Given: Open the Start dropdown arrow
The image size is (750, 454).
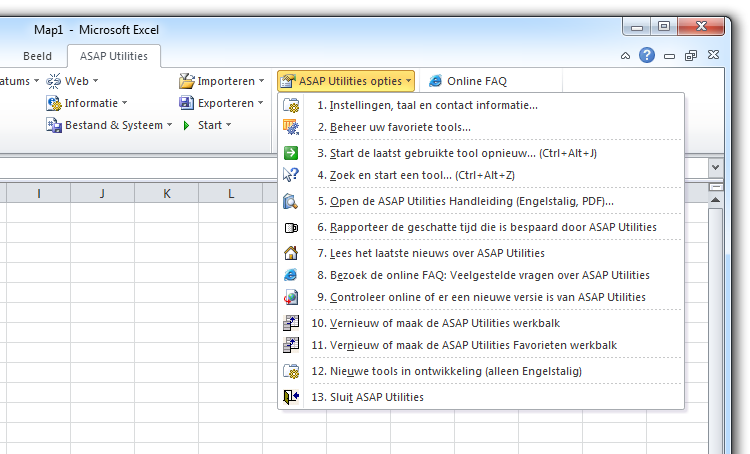Looking at the screenshot, I should (x=229, y=125).
